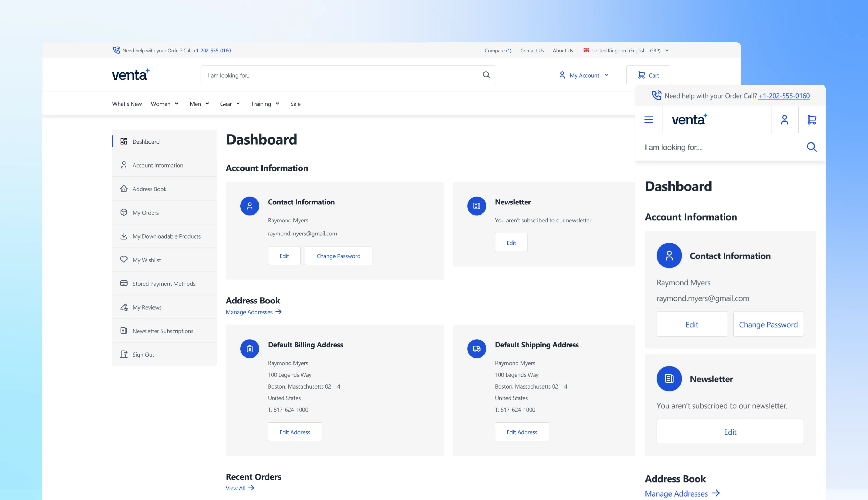Open the mobile header cart icon
868x500 pixels.
(812, 120)
